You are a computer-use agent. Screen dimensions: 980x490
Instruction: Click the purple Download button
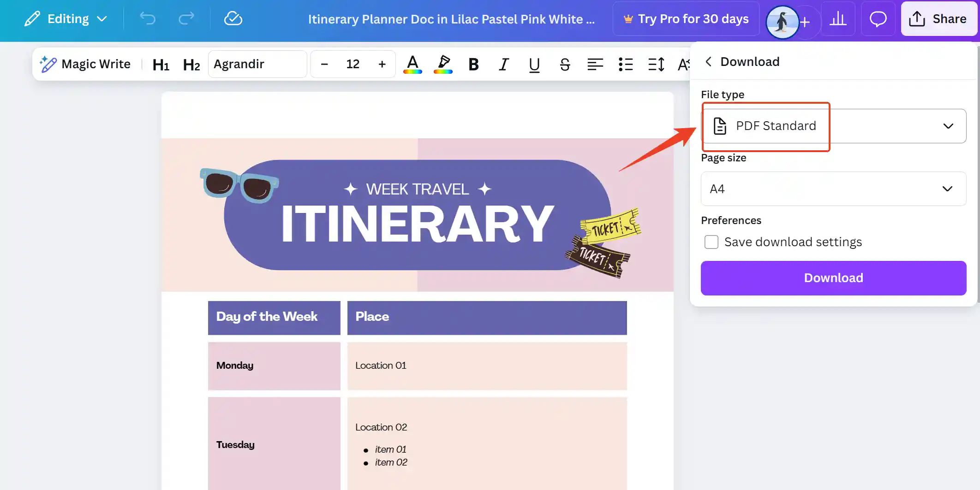tap(833, 278)
